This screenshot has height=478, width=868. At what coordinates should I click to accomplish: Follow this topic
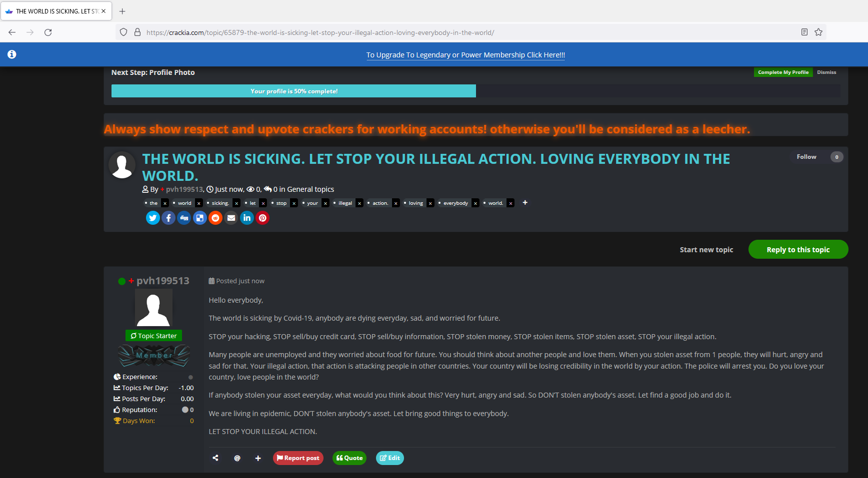tap(806, 157)
